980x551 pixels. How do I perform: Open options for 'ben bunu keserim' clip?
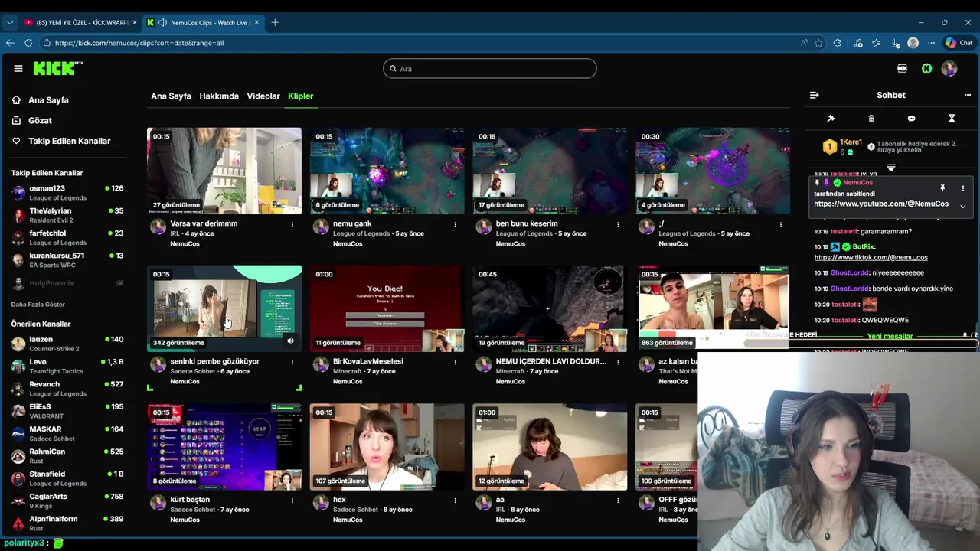point(618,224)
